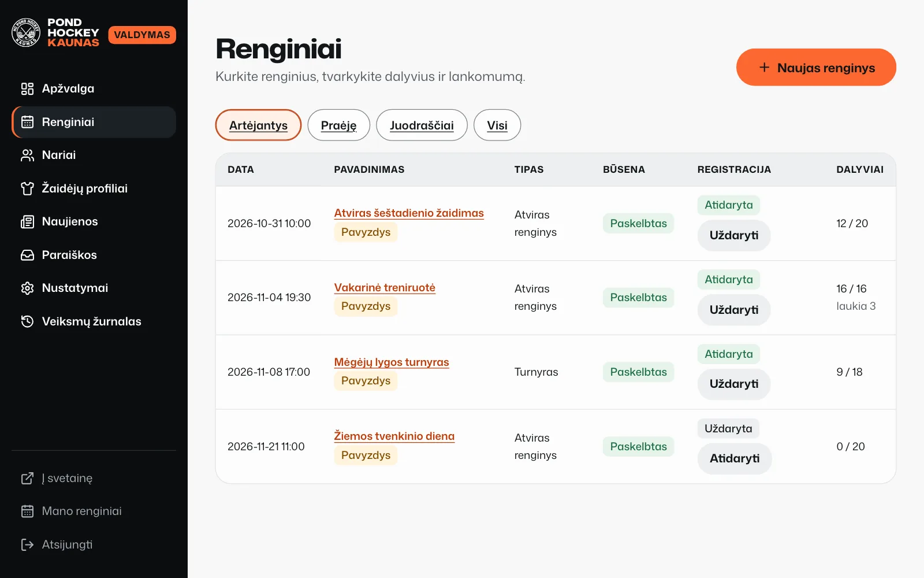Create a new event with Naujas renginys
The width and height of the screenshot is (924, 578).
click(x=816, y=67)
